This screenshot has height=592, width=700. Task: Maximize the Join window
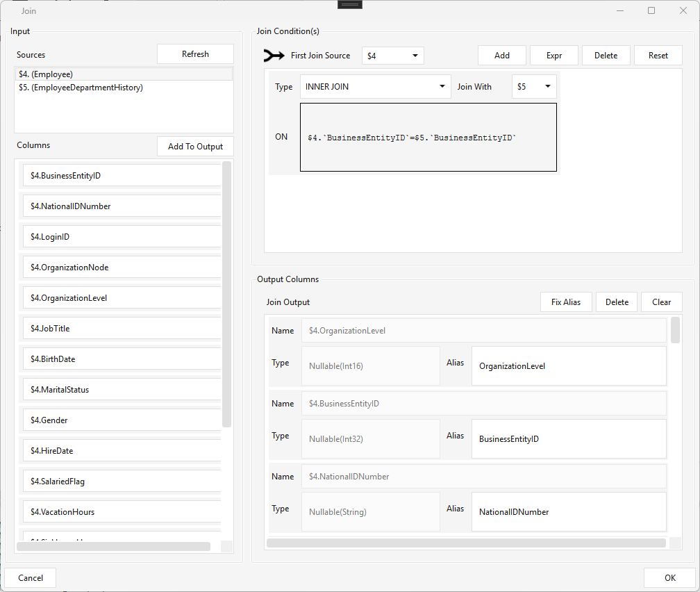651,10
